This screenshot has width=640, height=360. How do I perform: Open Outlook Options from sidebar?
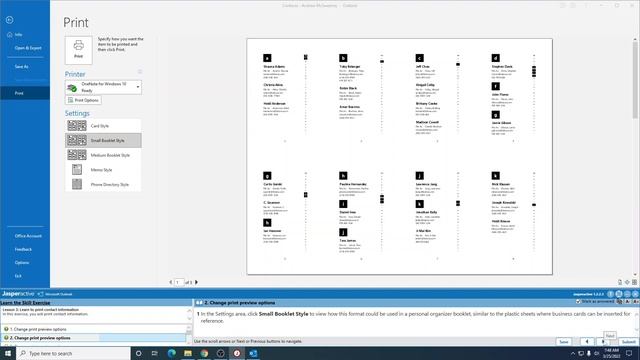[22, 262]
